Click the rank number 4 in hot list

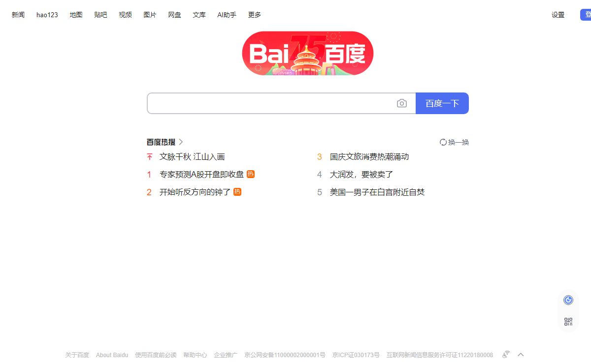[x=320, y=175]
